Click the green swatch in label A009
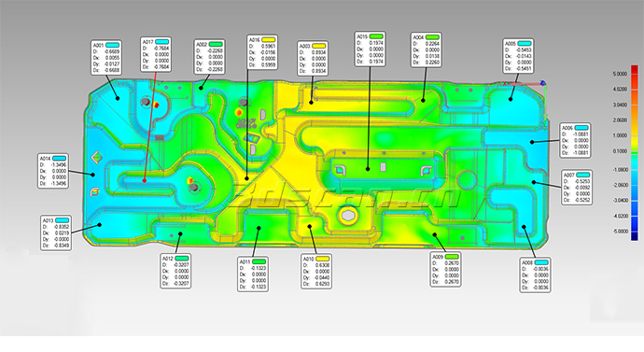This screenshot has height=352, width=644. [452, 257]
